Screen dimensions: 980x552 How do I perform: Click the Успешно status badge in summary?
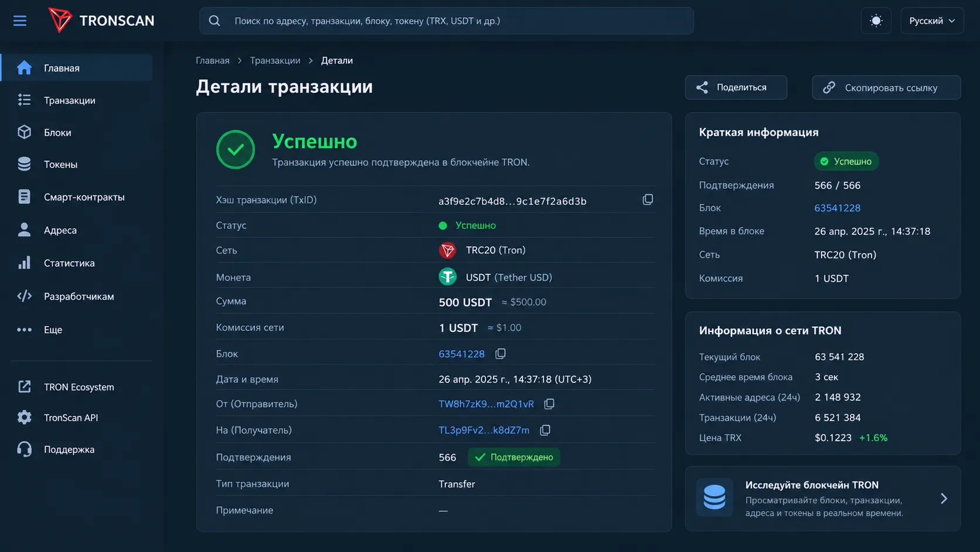pyautogui.click(x=846, y=161)
